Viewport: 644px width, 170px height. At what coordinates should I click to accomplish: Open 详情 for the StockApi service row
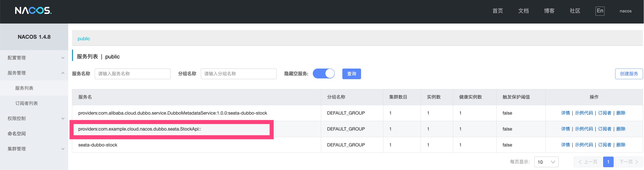[565, 129]
